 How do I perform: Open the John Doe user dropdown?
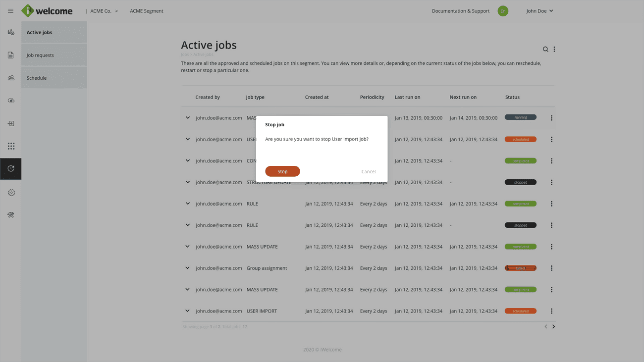click(539, 11)
